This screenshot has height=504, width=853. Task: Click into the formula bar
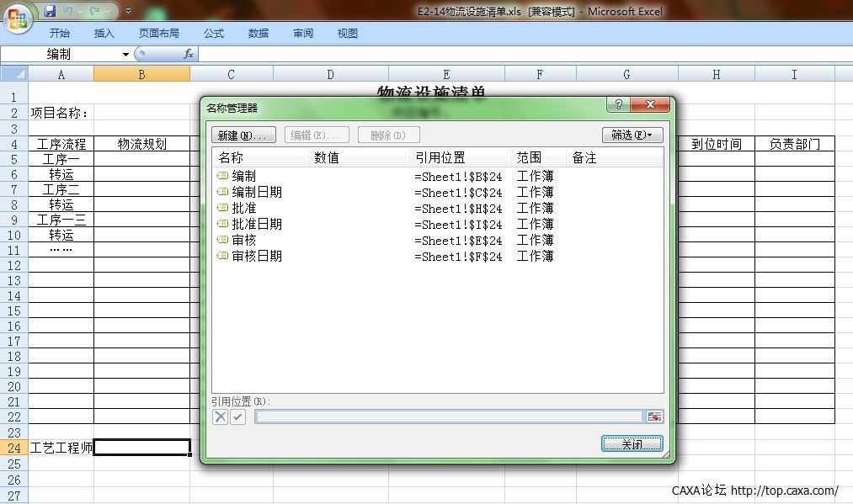tap(525, 54)
